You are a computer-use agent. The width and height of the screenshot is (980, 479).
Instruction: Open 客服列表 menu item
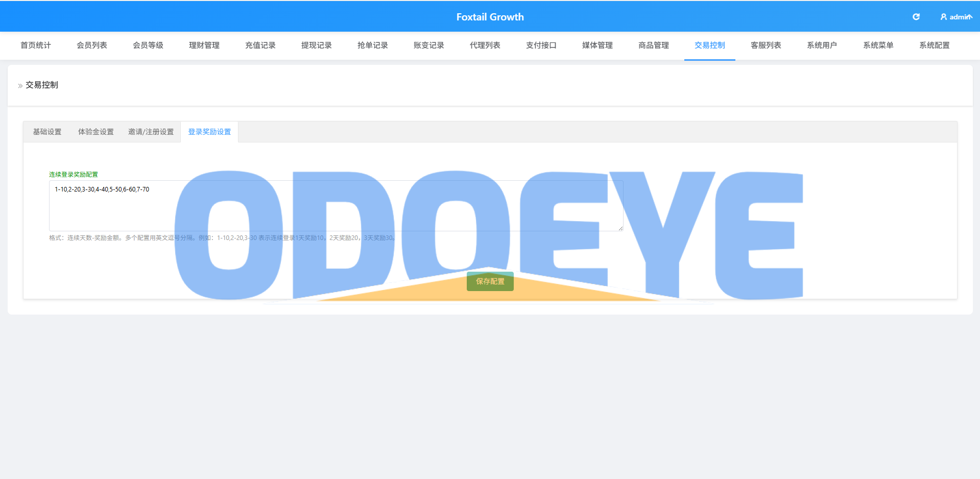click(766, 45)
